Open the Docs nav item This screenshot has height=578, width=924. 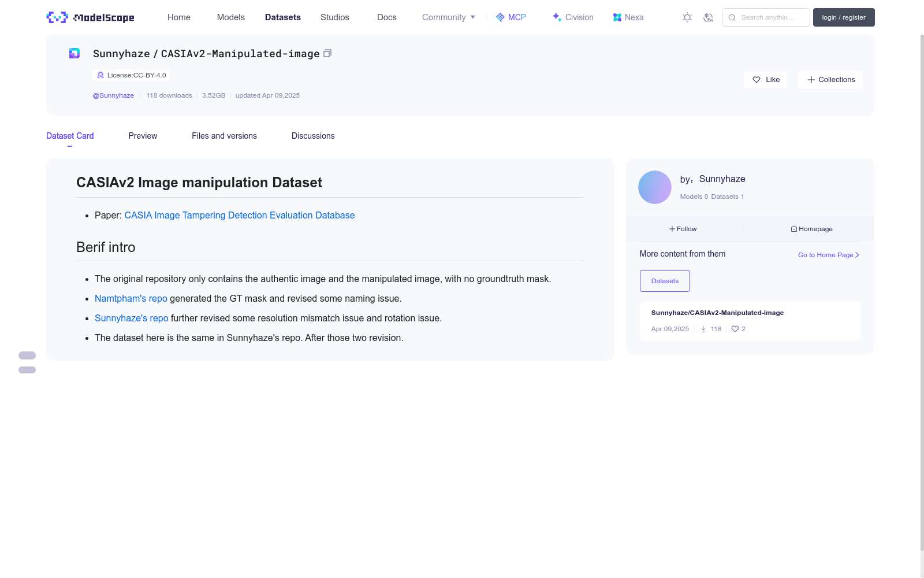pos(387,17)
